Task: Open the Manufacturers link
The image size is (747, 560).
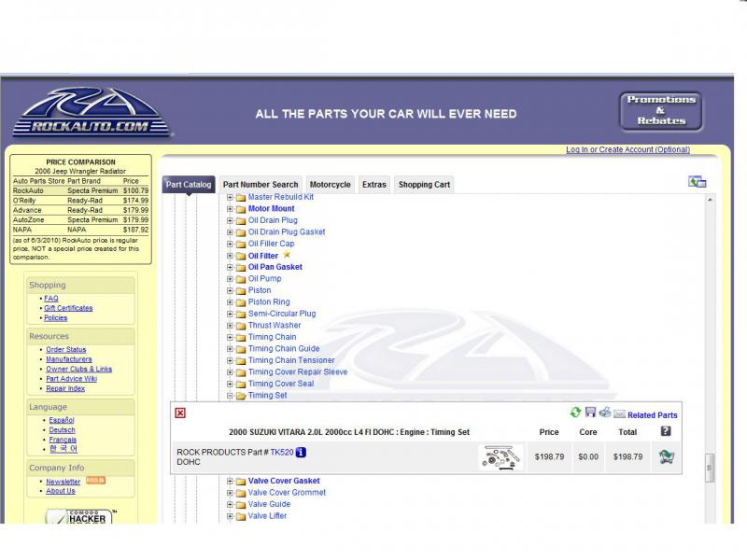Action: [x=68, y=359]
